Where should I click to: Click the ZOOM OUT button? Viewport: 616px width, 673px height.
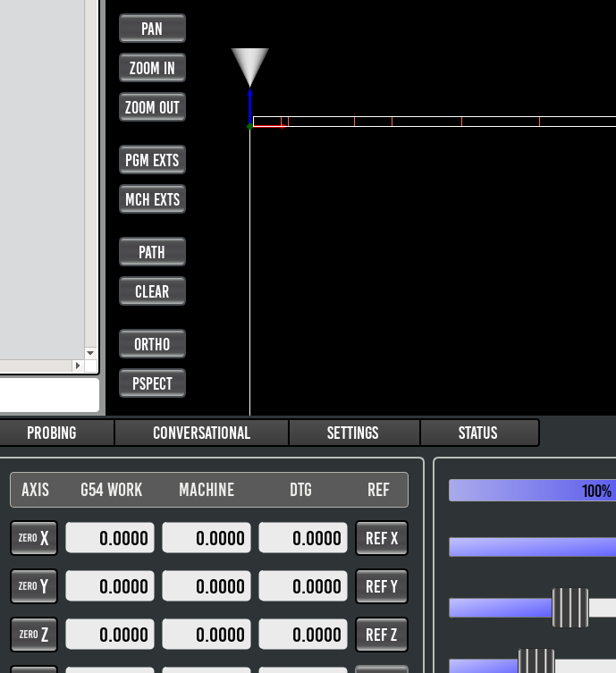(152, 107)
